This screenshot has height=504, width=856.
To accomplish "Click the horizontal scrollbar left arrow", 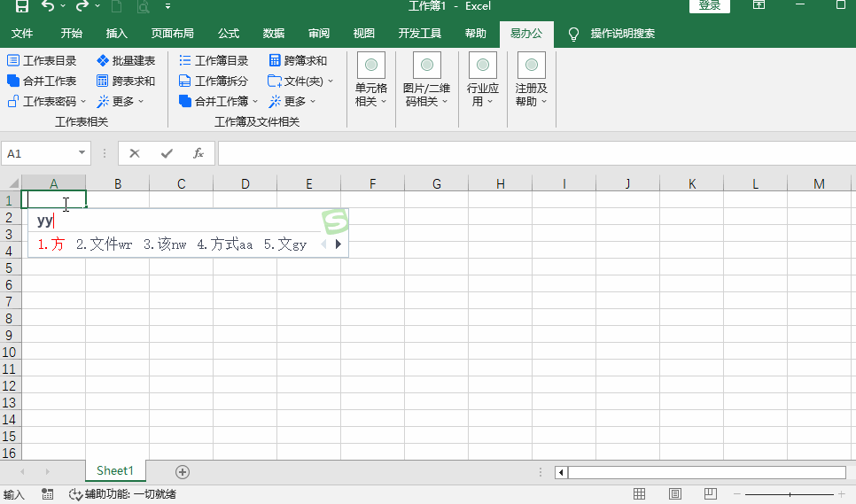I will [x=561, y=472].
